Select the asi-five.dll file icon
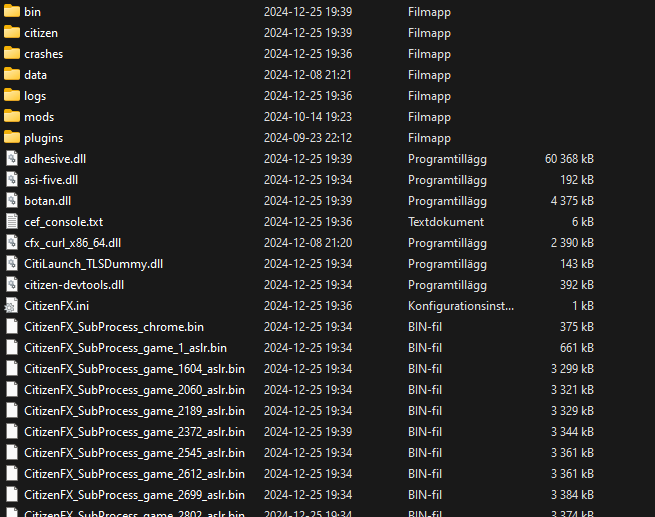The width and height of the screenshot is (655, 517). [12, 179]
